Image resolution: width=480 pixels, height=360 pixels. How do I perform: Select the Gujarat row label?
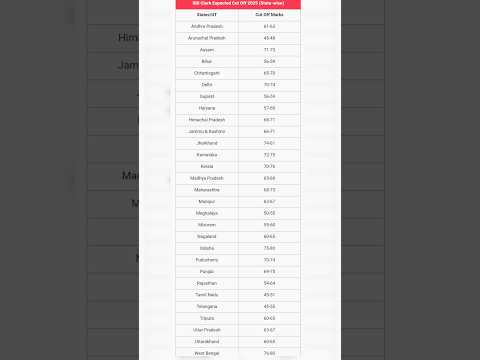coord(207,96)
